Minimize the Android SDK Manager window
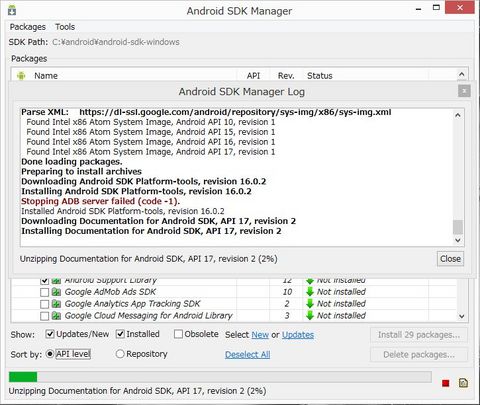This screenshot has height=405, width=480. 418,8
